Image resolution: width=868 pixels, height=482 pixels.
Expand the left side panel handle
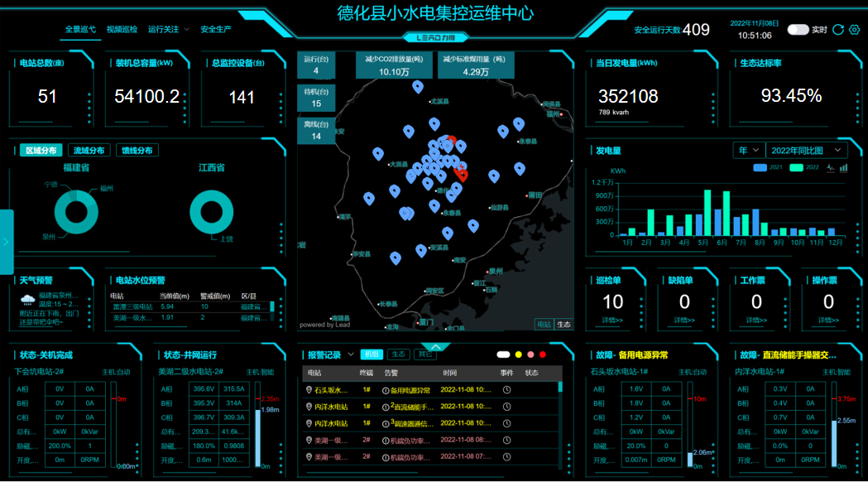click(6, 242)
